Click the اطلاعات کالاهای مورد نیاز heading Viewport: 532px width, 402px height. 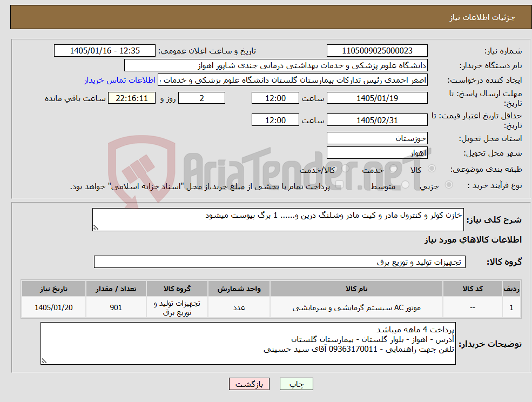[x=473, y=240]
